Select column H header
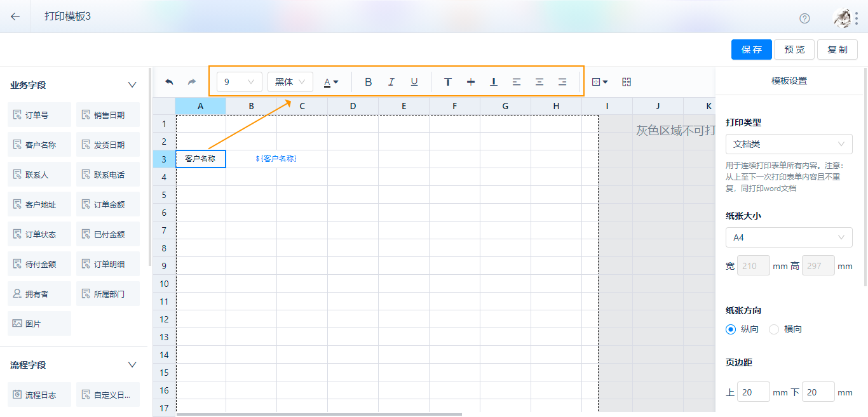Image resolution: width=868 pixels, height=417 pixels. point(557,106)
